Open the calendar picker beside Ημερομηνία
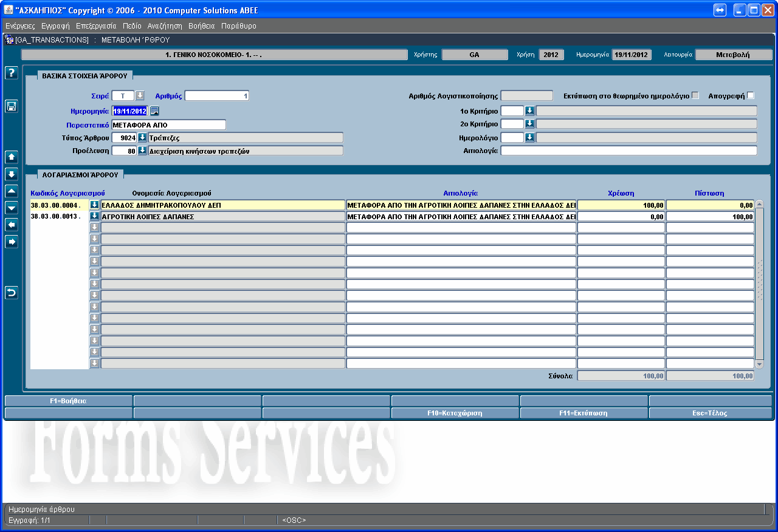The width and height of the screenshot is (778, 532). click(154, 111)
